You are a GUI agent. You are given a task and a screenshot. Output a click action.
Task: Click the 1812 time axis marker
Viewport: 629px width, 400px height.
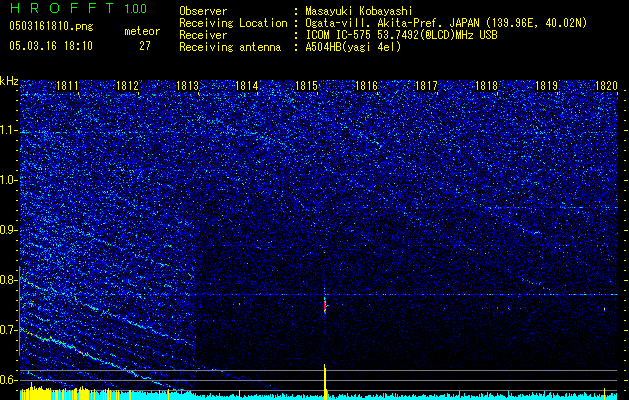click(x=127, y=85)
